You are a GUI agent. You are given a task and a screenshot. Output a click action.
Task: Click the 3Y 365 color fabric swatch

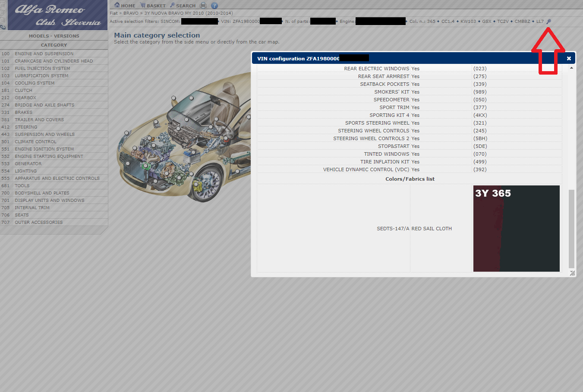(517, 229)
